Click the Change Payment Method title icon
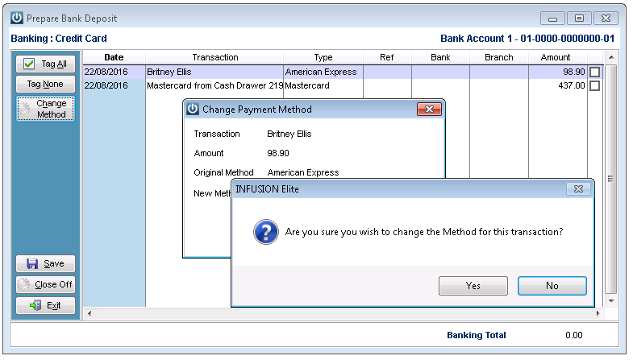This screenshot has height=364, width=633. (193, 109)
